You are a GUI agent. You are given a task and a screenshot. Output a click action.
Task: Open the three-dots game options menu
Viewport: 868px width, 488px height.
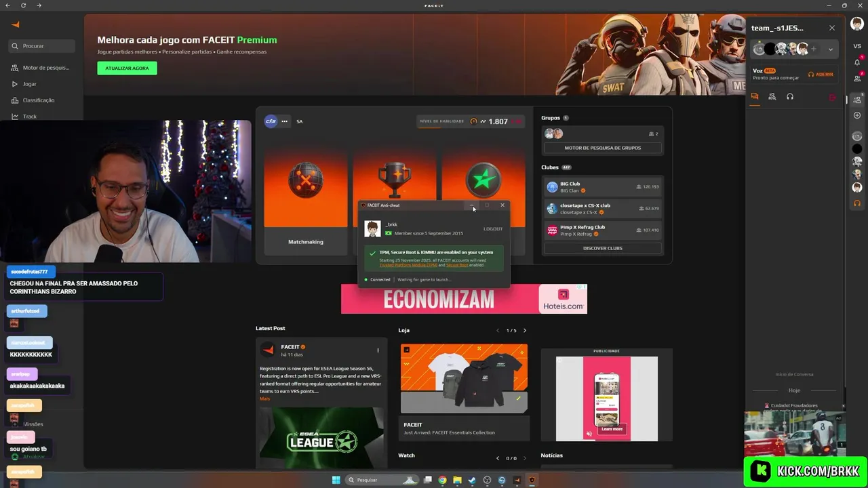click(x=284, y=121)
